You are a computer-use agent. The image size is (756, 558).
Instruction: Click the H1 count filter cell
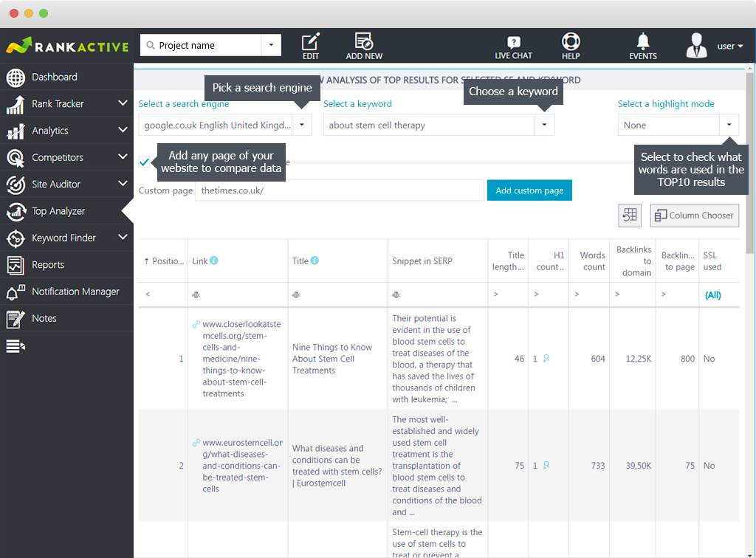coord(549,294)
